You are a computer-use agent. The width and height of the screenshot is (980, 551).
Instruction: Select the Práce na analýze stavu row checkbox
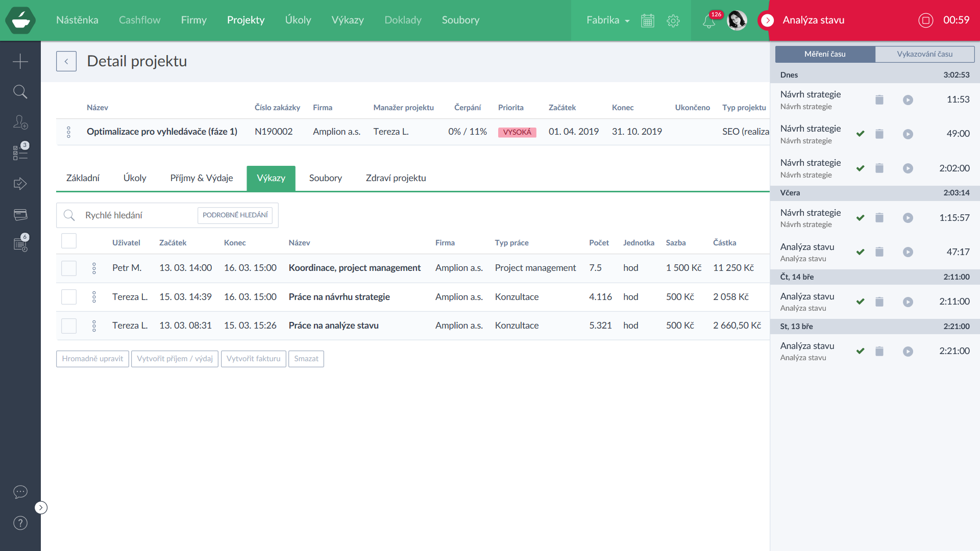click(69, 326)
